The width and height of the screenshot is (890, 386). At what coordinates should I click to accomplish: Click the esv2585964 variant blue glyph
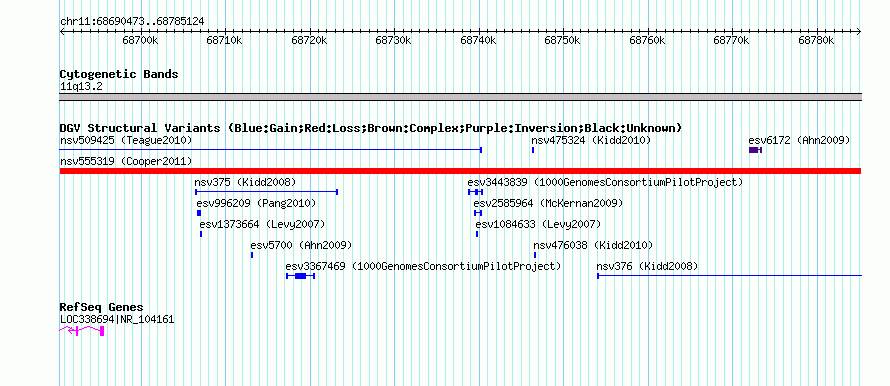coord(477,213)
